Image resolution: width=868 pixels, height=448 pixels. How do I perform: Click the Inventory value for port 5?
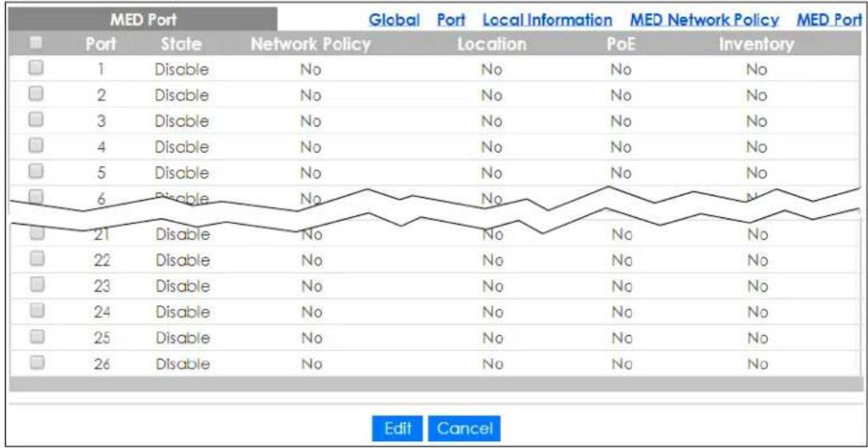coord(756,173)
